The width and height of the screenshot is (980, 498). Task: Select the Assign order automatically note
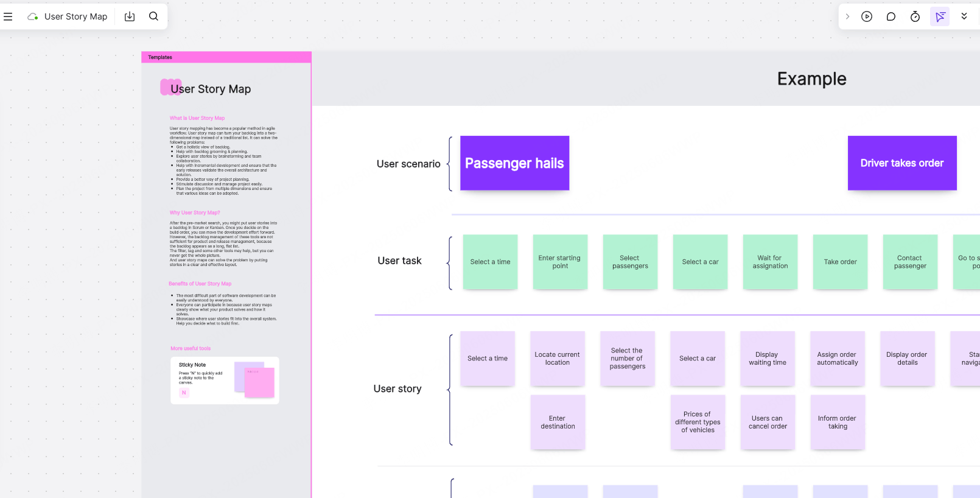coord(838,359)
